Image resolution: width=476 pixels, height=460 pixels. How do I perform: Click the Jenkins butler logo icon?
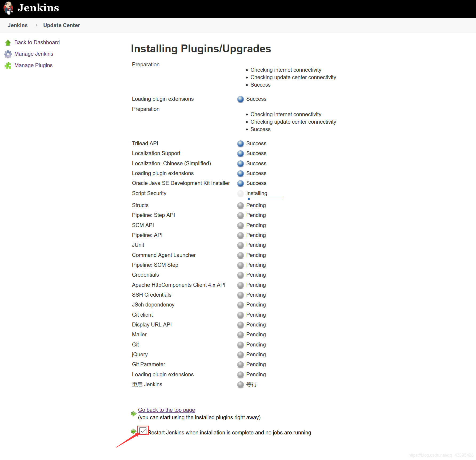[x=9, y=8]
